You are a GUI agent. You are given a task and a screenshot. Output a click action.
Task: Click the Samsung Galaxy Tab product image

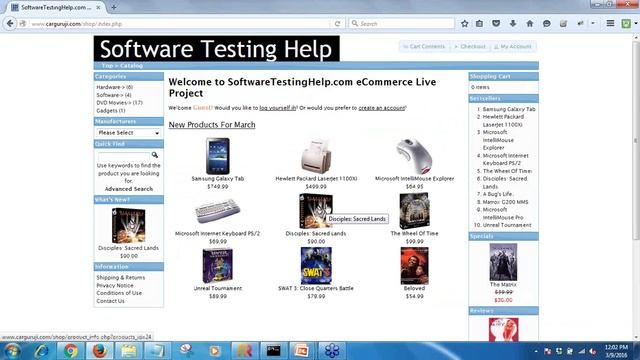pyautogui.click(x=218, y=156)
